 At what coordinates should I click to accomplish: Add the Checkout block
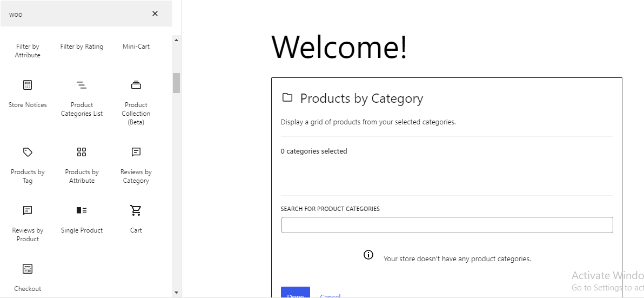pyautogui.click(x=28, y=277)
